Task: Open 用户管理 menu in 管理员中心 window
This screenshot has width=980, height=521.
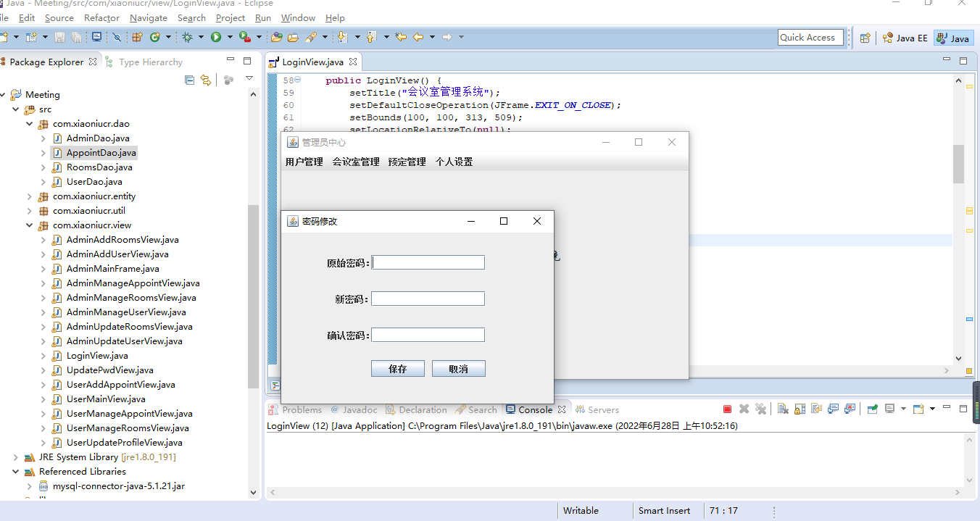Action: pyautogui.click(x=304, y=162)
